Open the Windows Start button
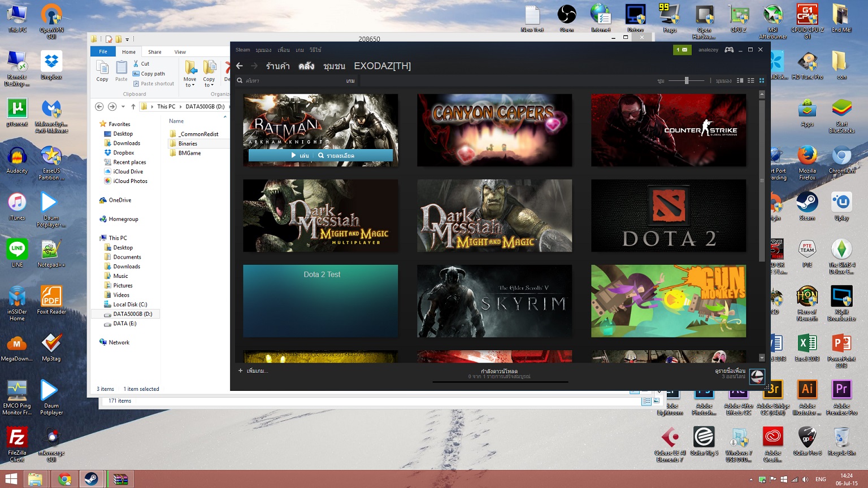868x488 pixels. 11,479
